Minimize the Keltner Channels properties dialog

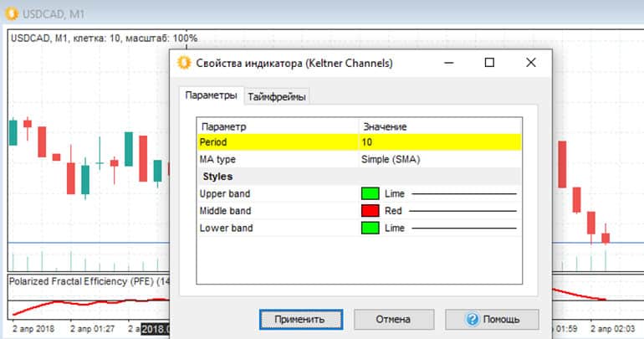pyautogui.click(x=449, y=63)
